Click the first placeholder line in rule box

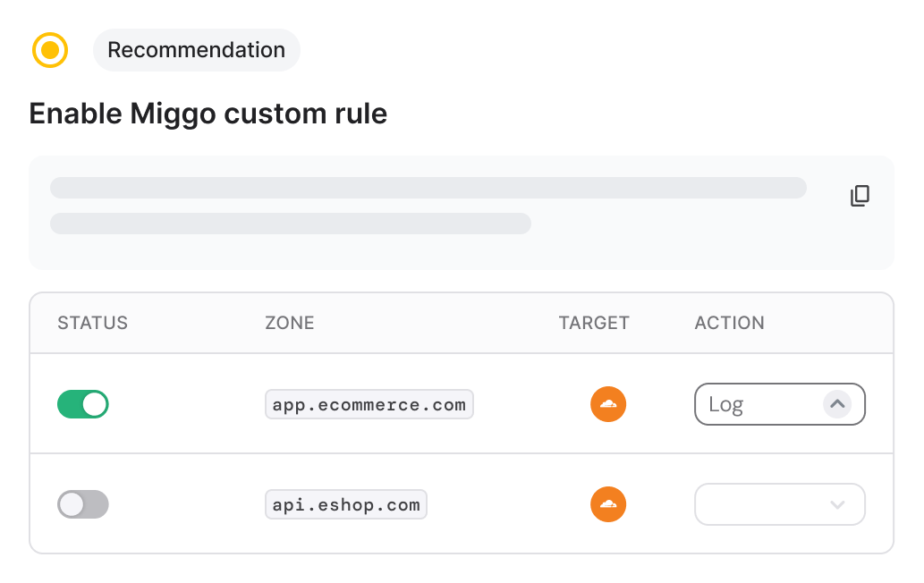[x=428, y=188]
